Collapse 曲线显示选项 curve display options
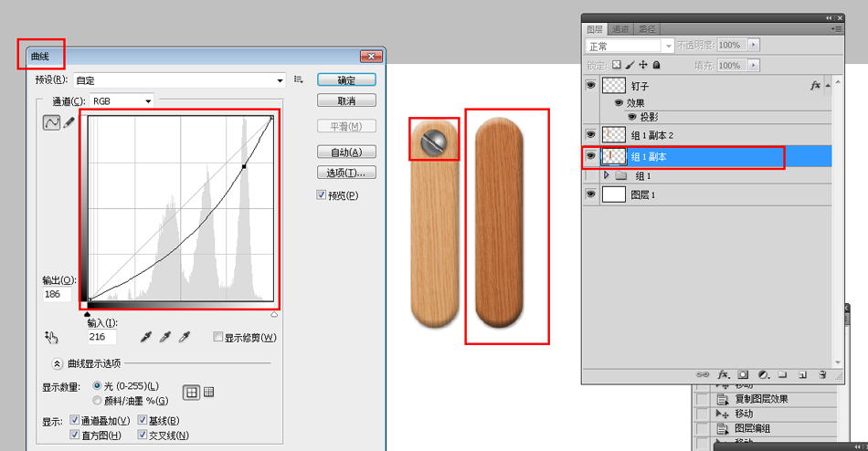The height and width of the screenshot is (451, 868). tap(57, 363)
